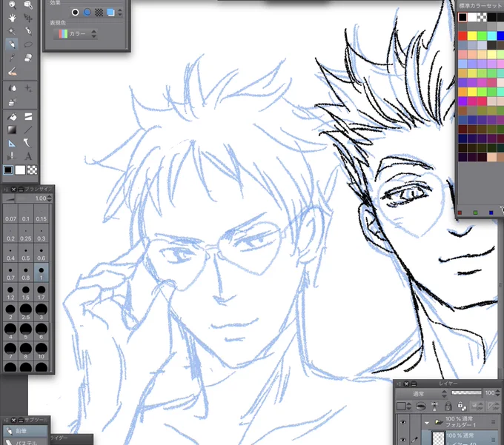Select the Brush on palette tool

click(x=12, y=71)
